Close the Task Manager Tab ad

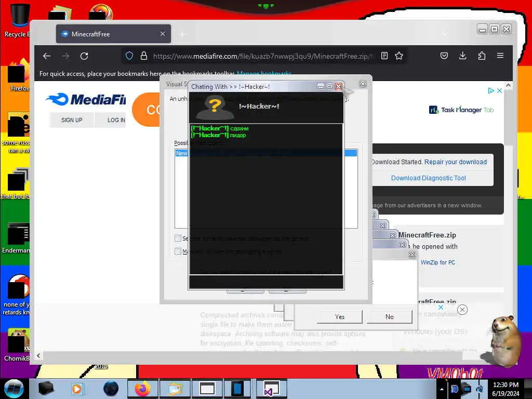pos(499,90)
